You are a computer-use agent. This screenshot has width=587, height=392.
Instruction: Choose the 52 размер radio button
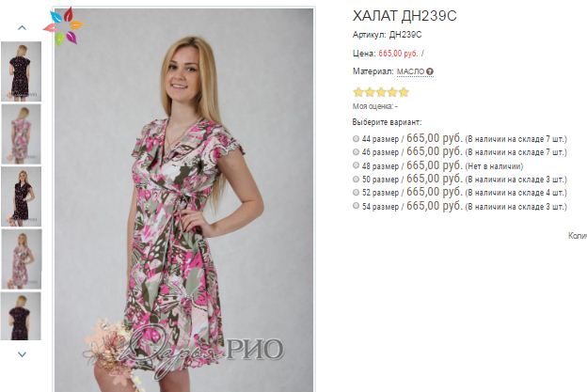click(x=356, y=193)
